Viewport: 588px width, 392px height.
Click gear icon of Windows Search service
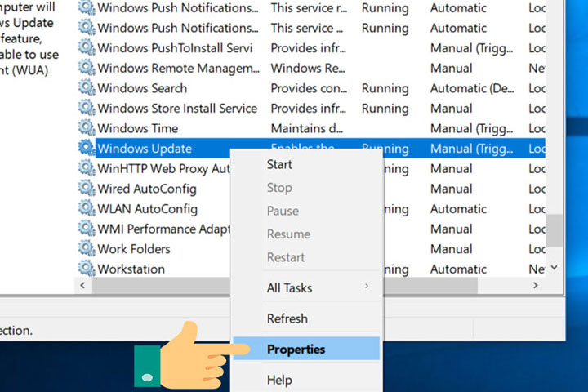pos(87,87)
